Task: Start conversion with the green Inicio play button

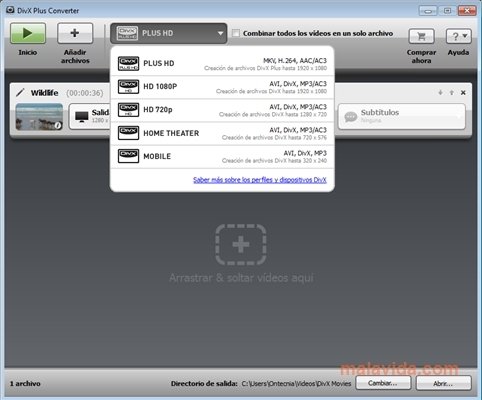Action: click(28, 33)
